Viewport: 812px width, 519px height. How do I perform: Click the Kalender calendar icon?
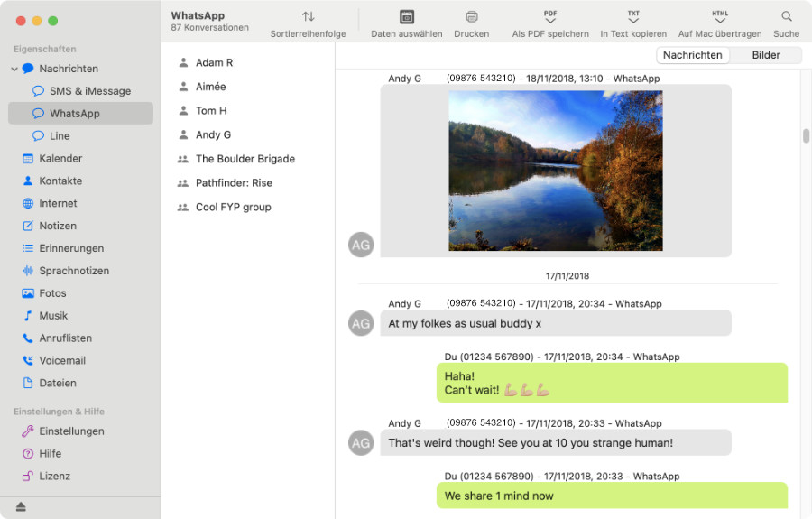pos(28,159)
